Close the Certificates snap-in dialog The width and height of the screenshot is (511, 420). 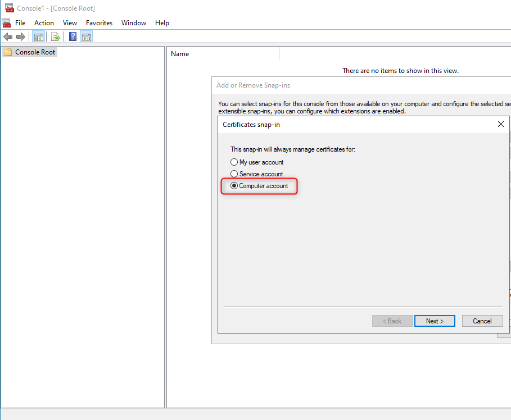tap(501, 124)
